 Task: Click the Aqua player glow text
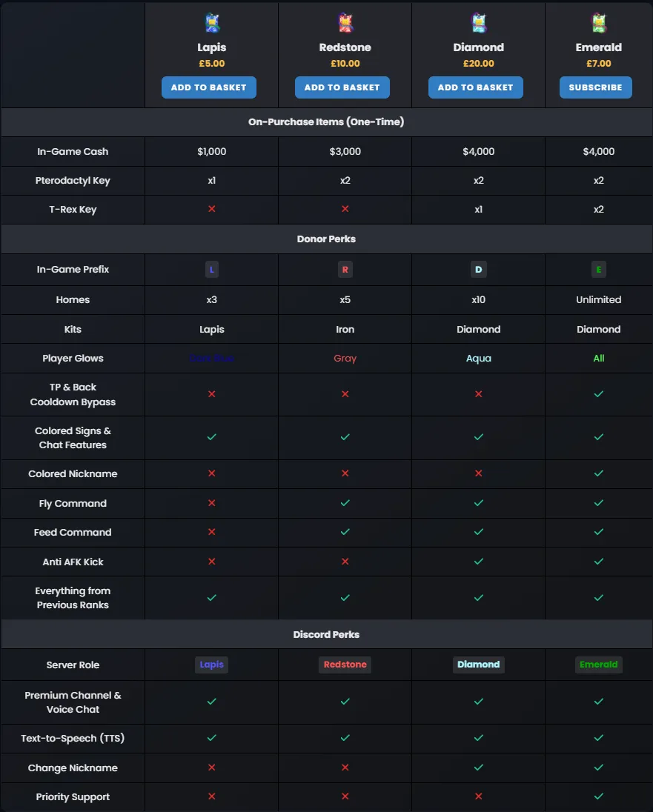coord(479,359)
